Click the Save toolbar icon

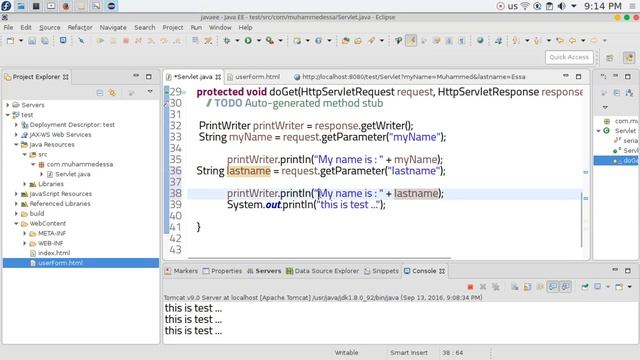32,41
